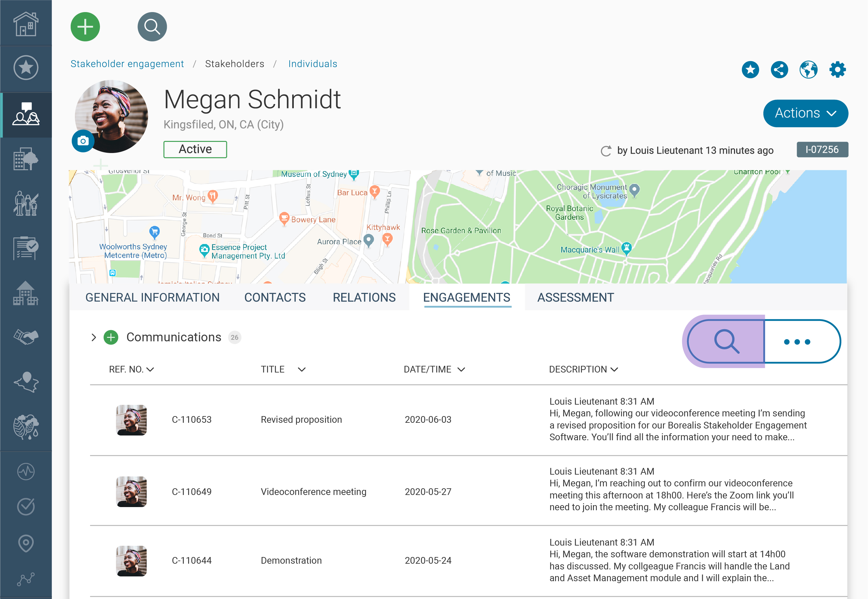Click date 2020-05-24 cell
868x599 pixels.
point(428,560)
